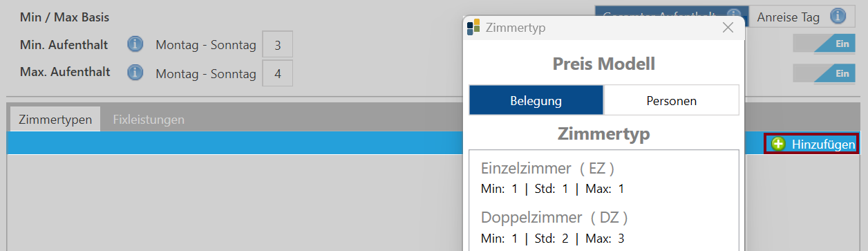Click Min. Aufenthalt value field
Viewport: 868px width, 251px height.
click(x=277, y=45)
